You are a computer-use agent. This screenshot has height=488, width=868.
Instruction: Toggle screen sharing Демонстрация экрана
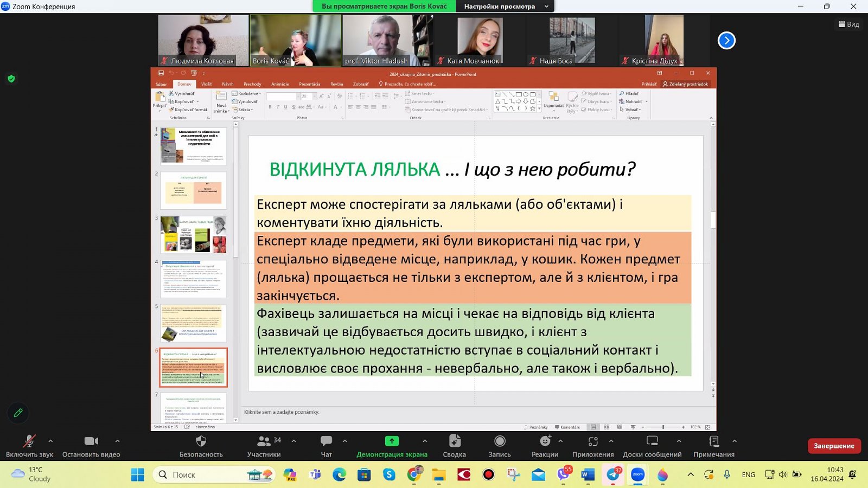click(x=392, y=441)
